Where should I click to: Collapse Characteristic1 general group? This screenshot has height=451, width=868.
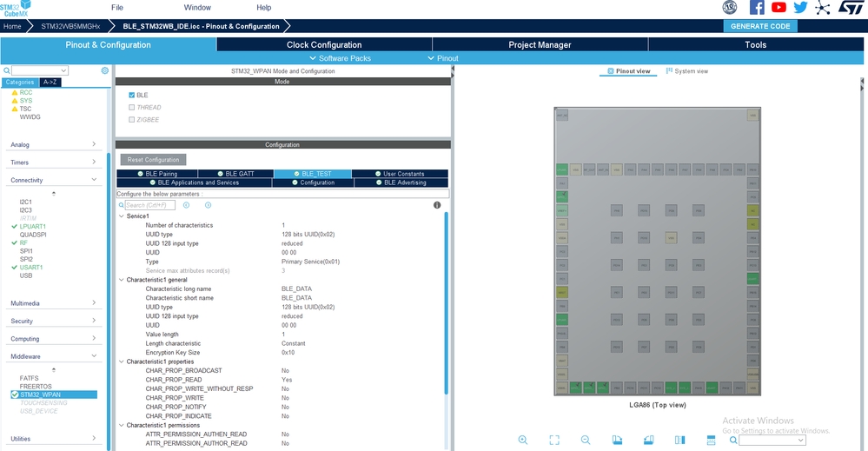tap(122, 280)
